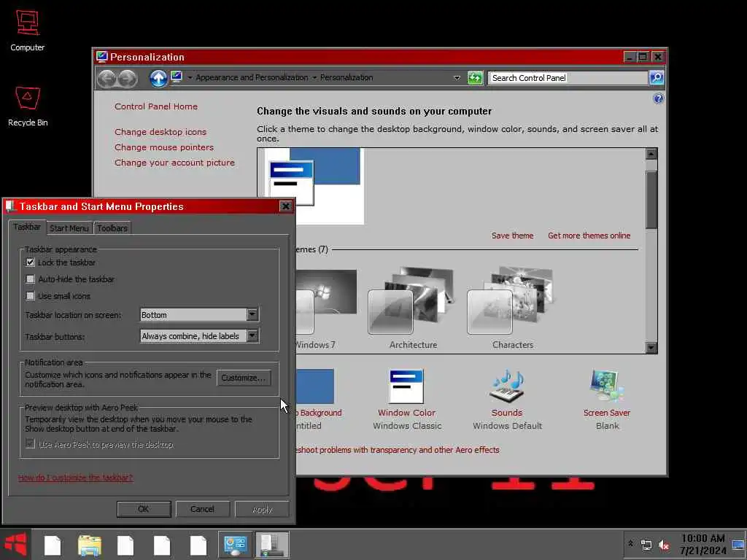Click the Search Control Panel field
This screenshot has height=560, width=747.
(568, 77)
